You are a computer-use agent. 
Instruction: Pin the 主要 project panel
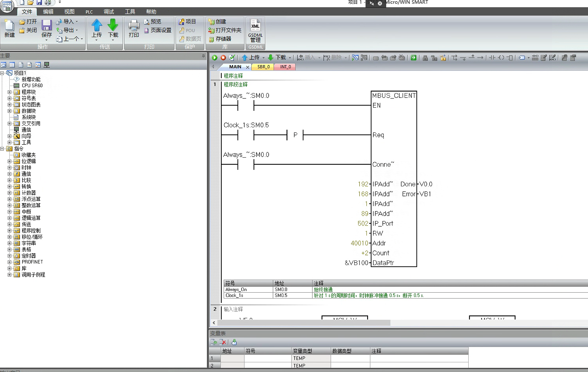click(203, 56)
